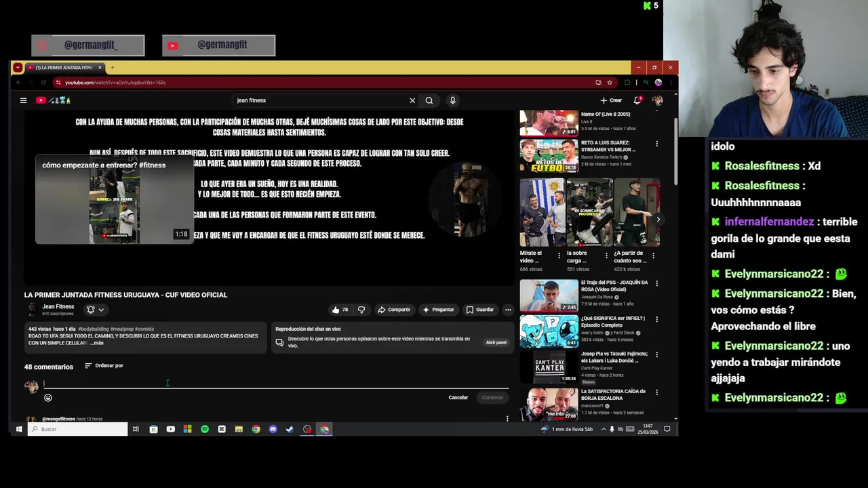Run the search with the magnifier button
Image resolution: width=868 pixels, height=488 pixels.
tap(429, 100)
